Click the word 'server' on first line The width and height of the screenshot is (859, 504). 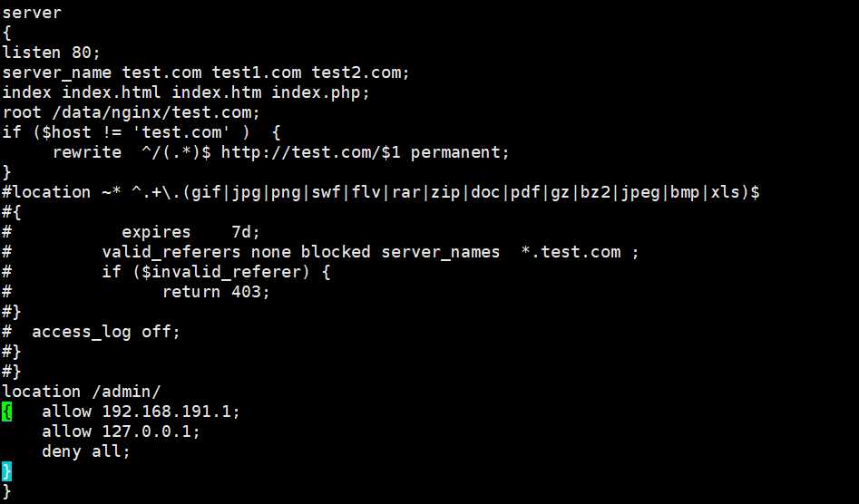[x=33, y=13]
